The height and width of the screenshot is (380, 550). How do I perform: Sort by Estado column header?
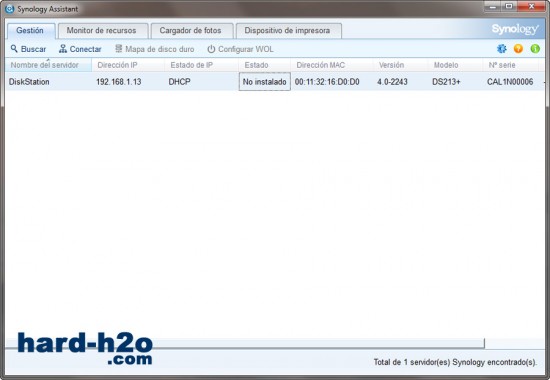tap(264, 65)
